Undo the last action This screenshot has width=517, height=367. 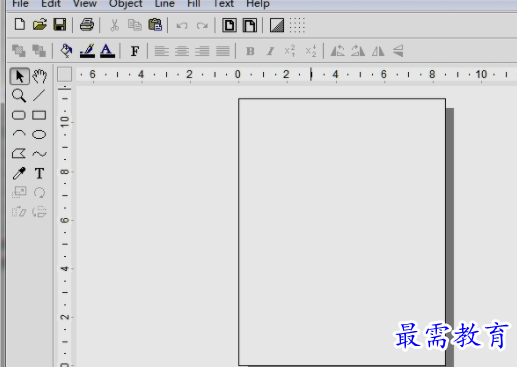point(182,26)
